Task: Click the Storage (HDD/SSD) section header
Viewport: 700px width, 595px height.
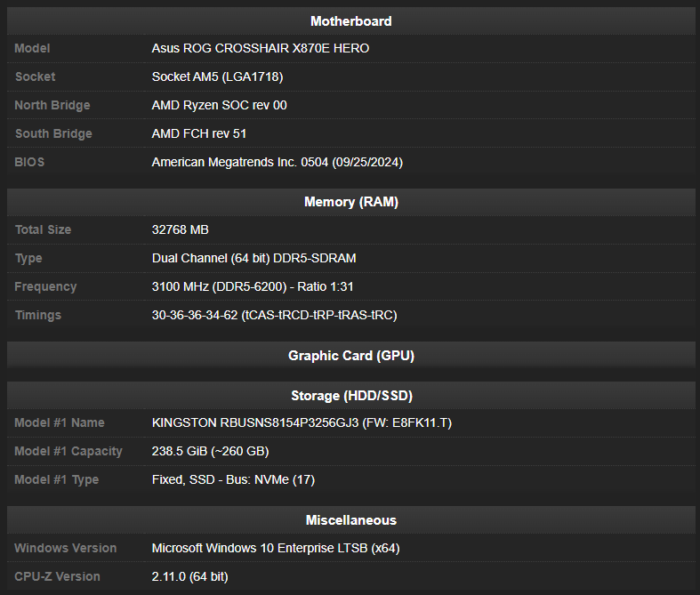Action: 350,396
